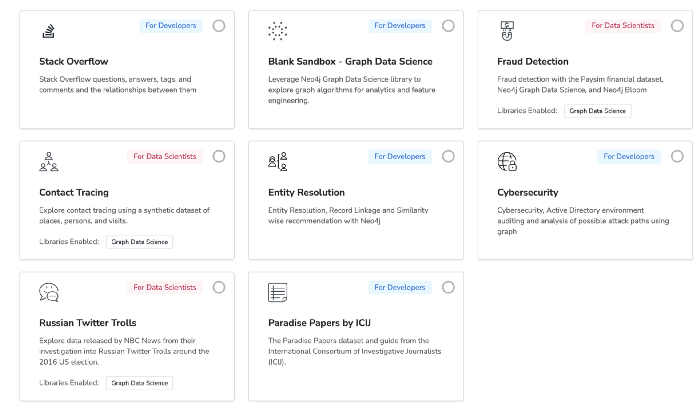700x410 pixels.
Task: Click the Entity Resolution icon
Action: coord(278,162)
